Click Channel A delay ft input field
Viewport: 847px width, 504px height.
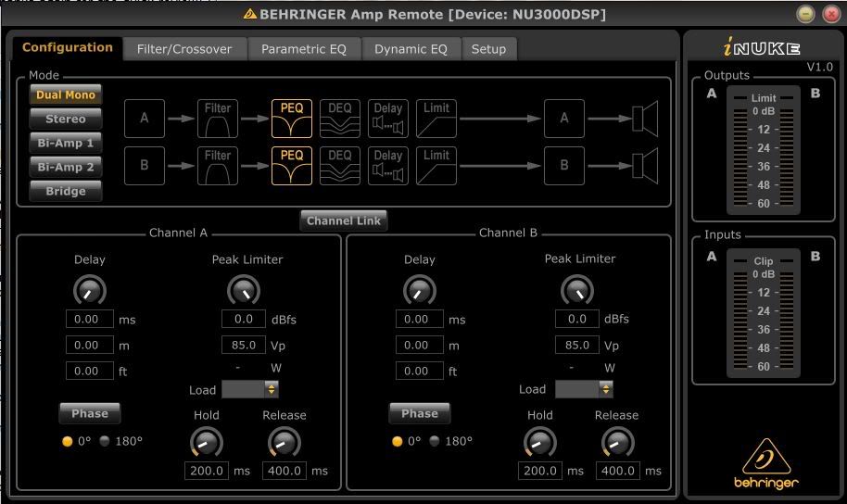coord(90,371)
